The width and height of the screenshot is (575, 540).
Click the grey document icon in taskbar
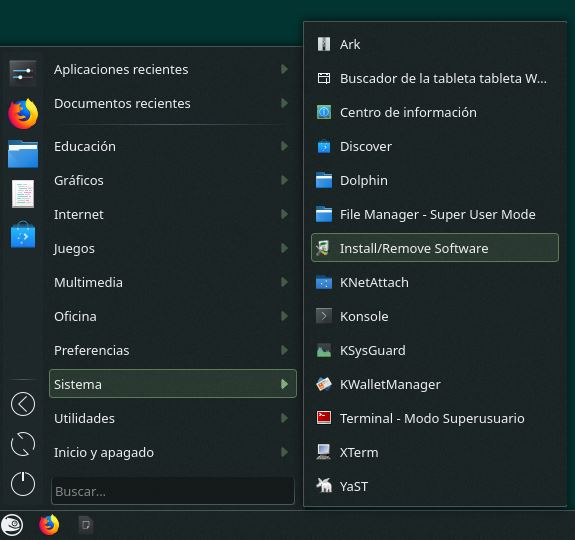(x=86, y=525)
